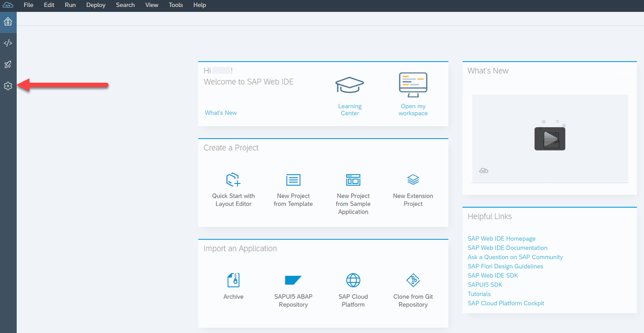
Task: Open SAP Cloud Platform Cockpit link
Action: 506,303
